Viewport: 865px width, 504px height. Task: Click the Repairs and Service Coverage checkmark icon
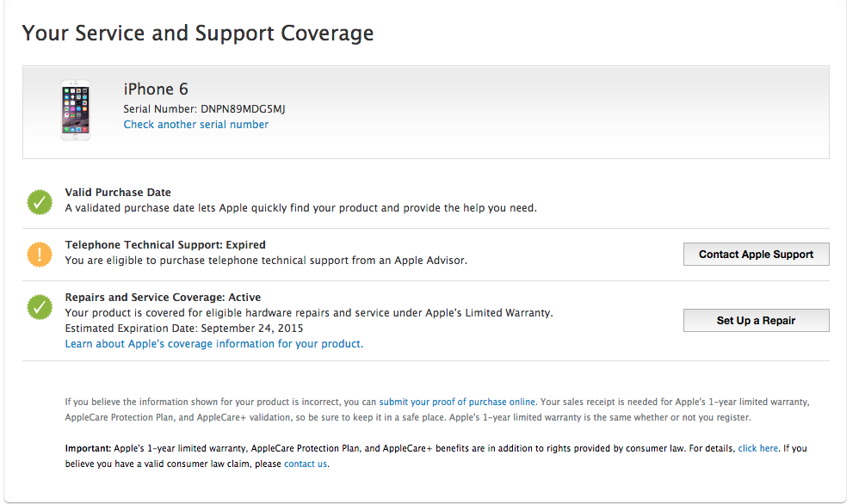[40, 307]
